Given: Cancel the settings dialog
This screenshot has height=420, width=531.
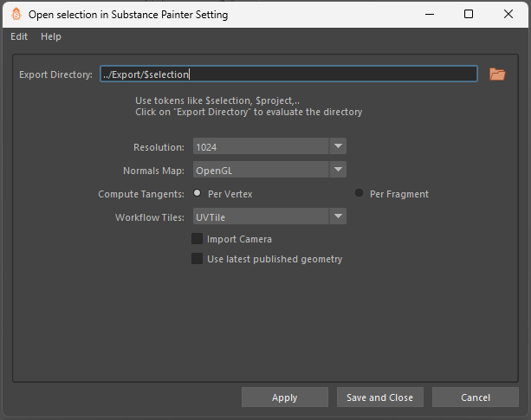Looking at the screenshot, I should 475,397.
